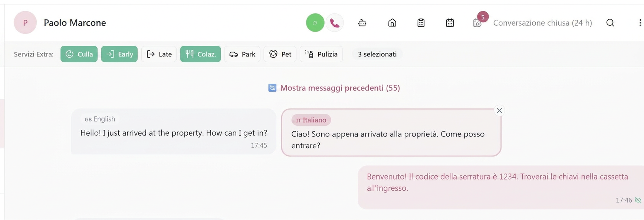Open the bot assistant icon

pos(362,23)
